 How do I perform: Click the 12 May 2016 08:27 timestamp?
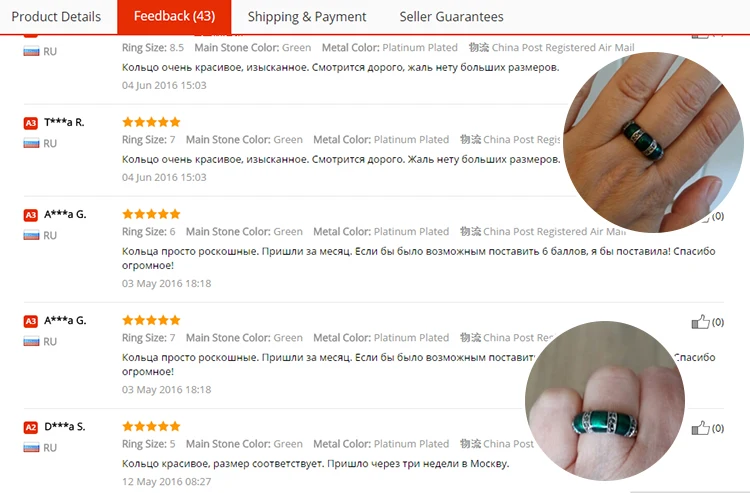(x=166, y=482)
